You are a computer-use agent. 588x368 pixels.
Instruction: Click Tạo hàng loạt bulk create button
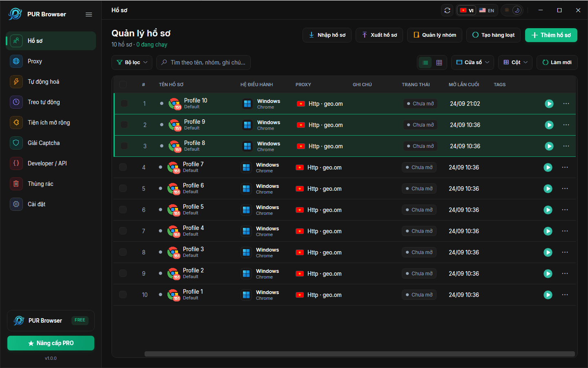[493, 35]
